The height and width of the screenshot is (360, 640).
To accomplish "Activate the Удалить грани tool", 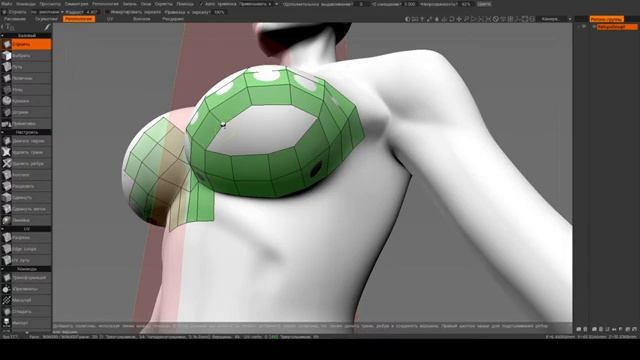I will coord(26,152).
